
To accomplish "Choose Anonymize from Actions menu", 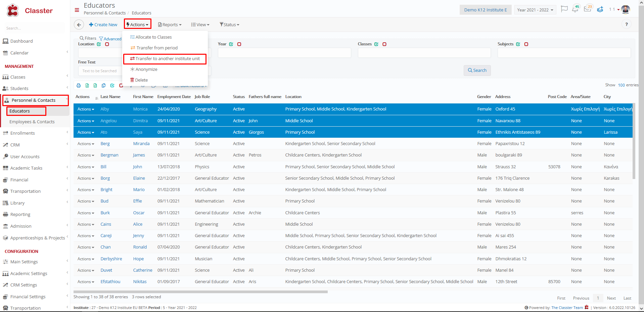I will (144, 69).
